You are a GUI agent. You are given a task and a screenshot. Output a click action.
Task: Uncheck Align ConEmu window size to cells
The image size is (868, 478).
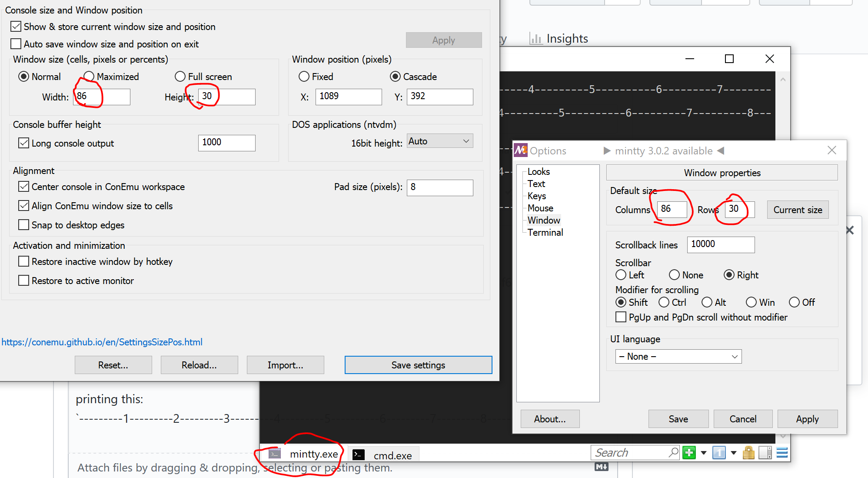[x=23, y=205]
